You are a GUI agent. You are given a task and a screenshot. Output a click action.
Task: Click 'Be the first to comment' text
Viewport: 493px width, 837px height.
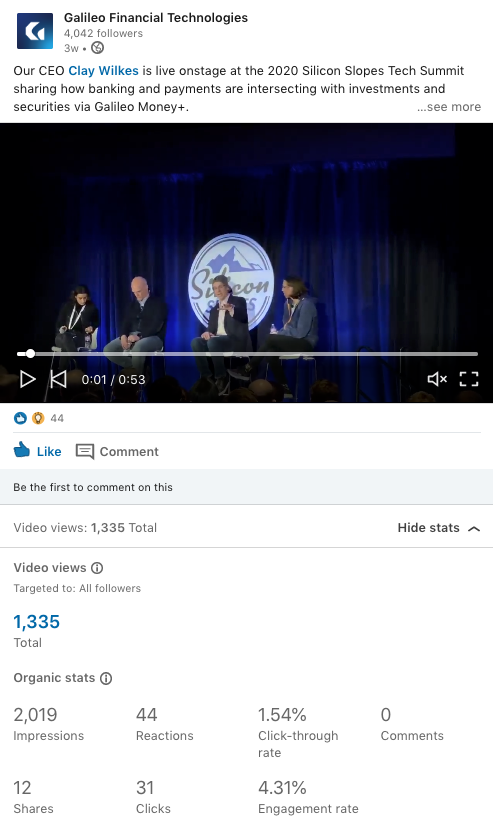(93, 487)
